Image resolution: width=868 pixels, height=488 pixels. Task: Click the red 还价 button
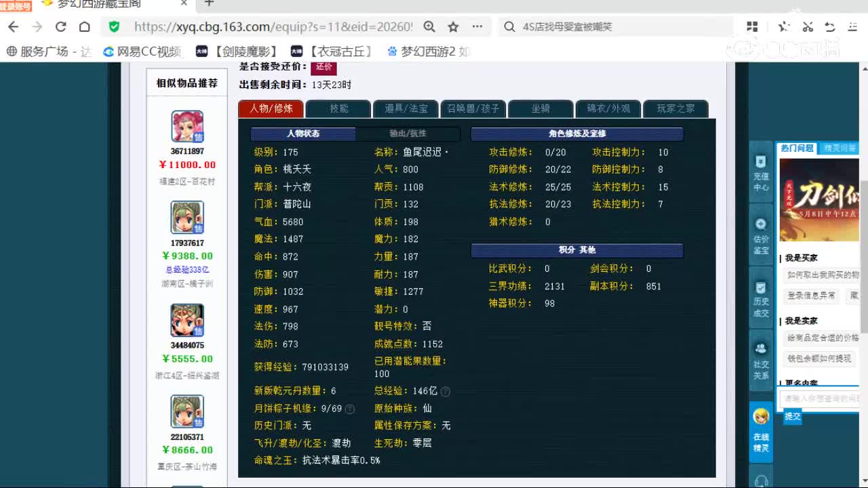point(323,66)
